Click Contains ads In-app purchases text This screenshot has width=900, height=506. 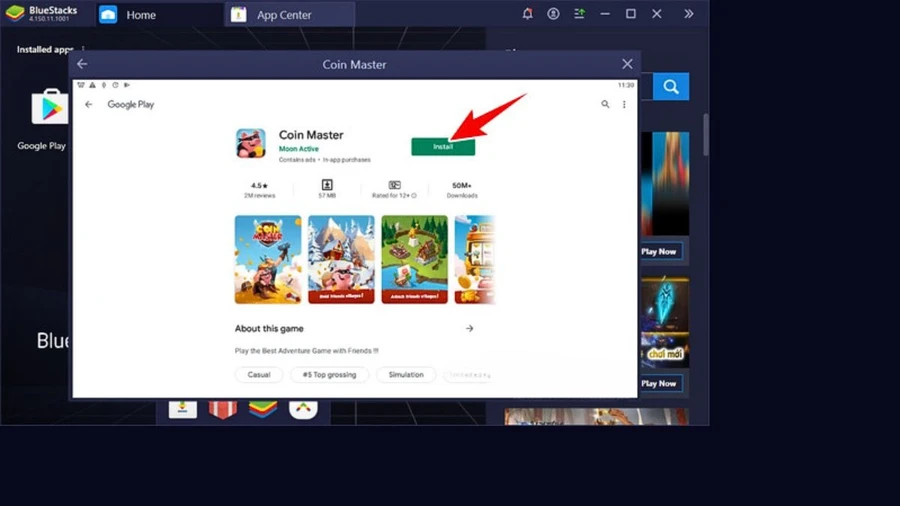click(x=325, y=160)
